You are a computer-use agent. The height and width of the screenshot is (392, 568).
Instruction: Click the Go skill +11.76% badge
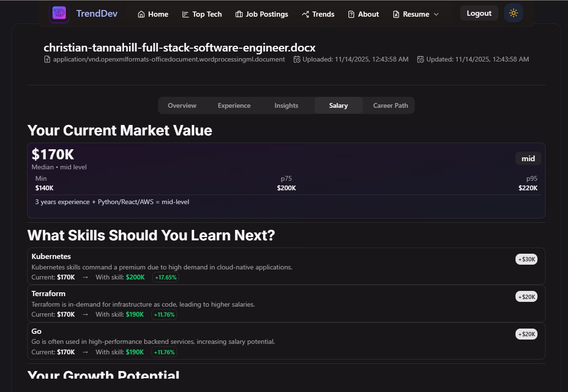click(x=164, y=352)
